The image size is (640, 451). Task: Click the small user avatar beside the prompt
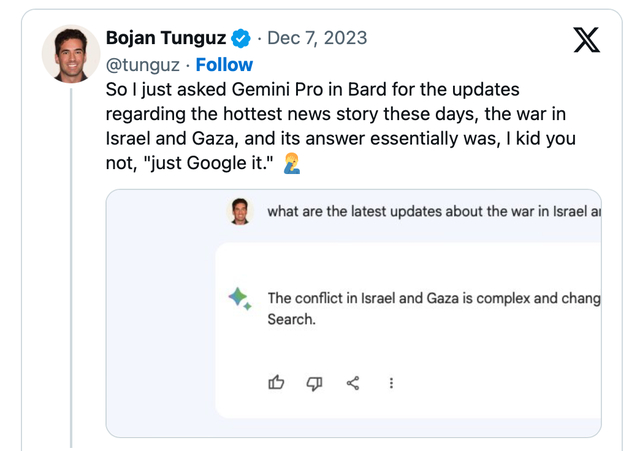(240, 211)
